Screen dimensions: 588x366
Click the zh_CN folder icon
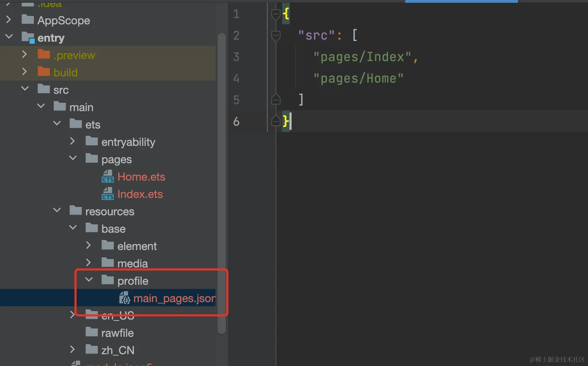92,349
